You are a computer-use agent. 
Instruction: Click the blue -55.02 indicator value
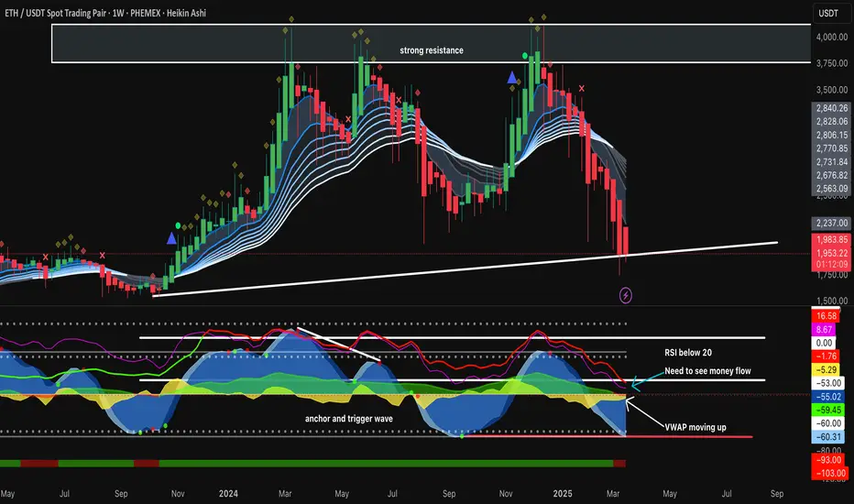click(828, 397)
